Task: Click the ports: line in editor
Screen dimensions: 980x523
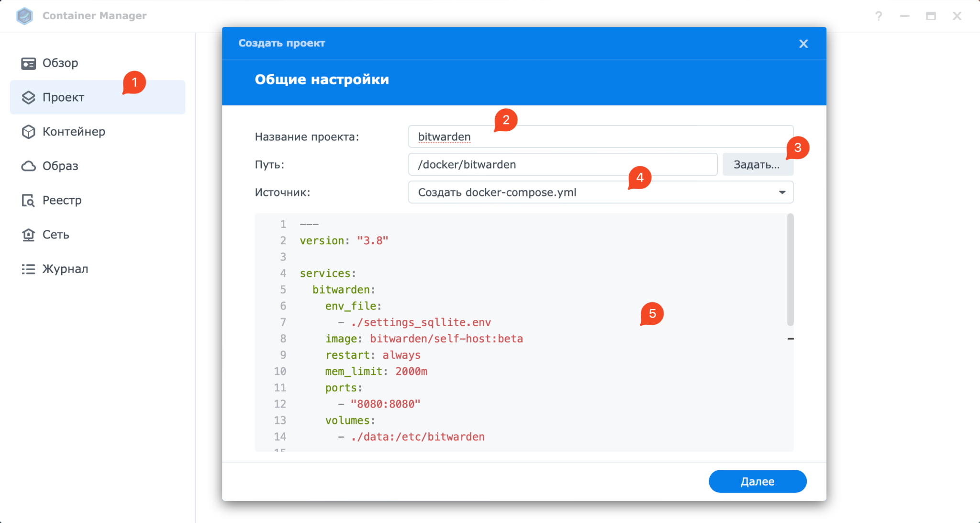Action: pyautogui.click(x=344, y=387)
